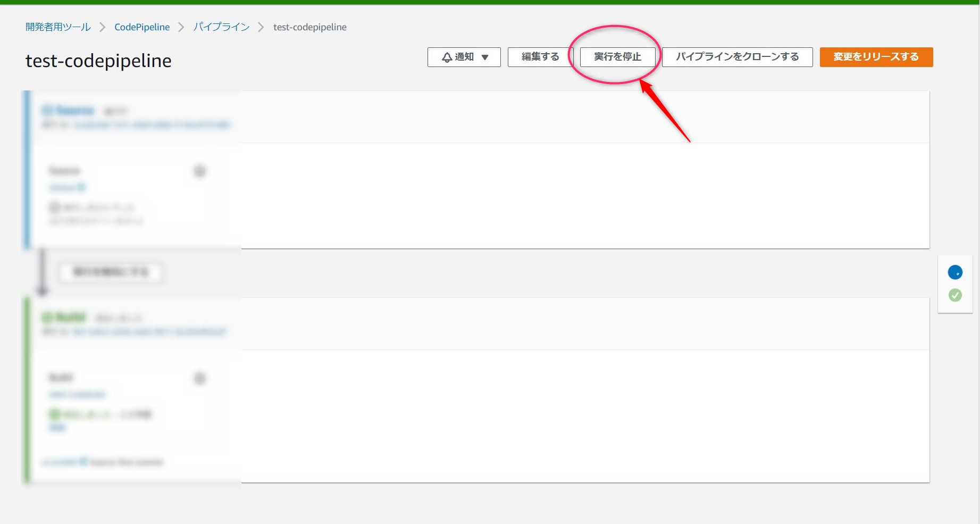Go to 開発者用ツール breadcrumb
The image size is (980, 524).
tap(58, 27)
